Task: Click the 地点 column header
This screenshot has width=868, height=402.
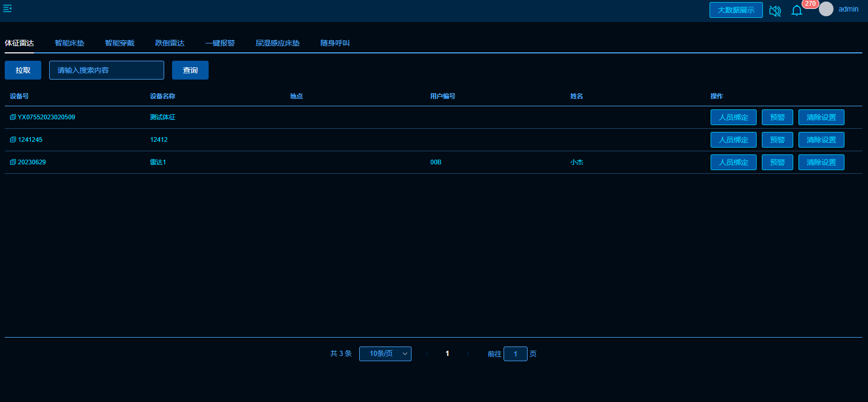Action: pyautogui.click(x=296, y=96)
